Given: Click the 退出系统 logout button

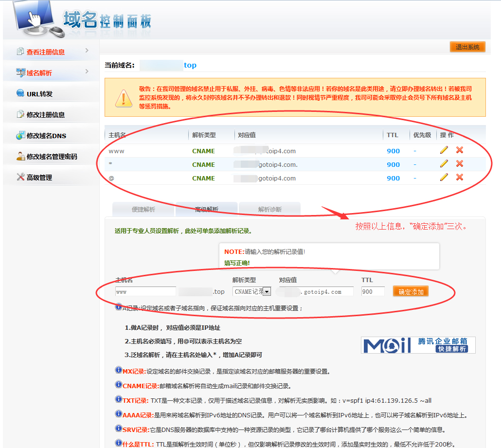Looking at the screenshot, I should tap(467, 47).
